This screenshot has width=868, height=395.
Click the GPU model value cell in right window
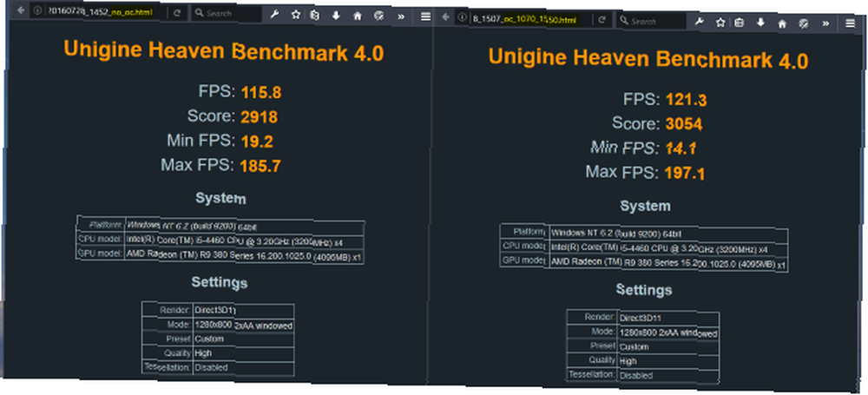click(x=668, y=264)
